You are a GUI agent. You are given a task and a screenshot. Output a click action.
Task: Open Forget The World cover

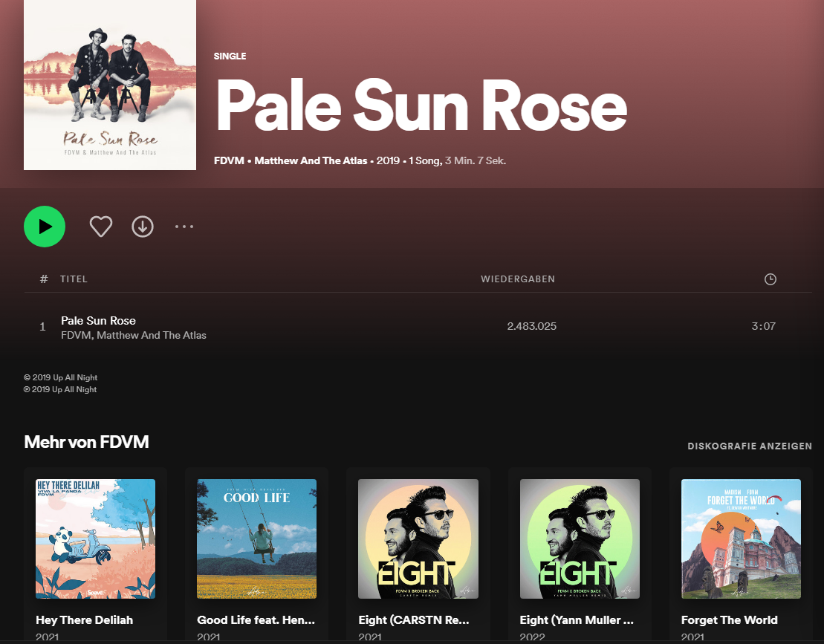741,539
